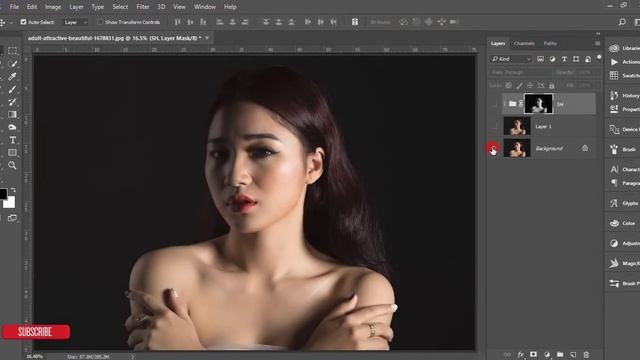Click the Align Top Edges icon
The image size is (640, 360).
(x=178, y=22)
